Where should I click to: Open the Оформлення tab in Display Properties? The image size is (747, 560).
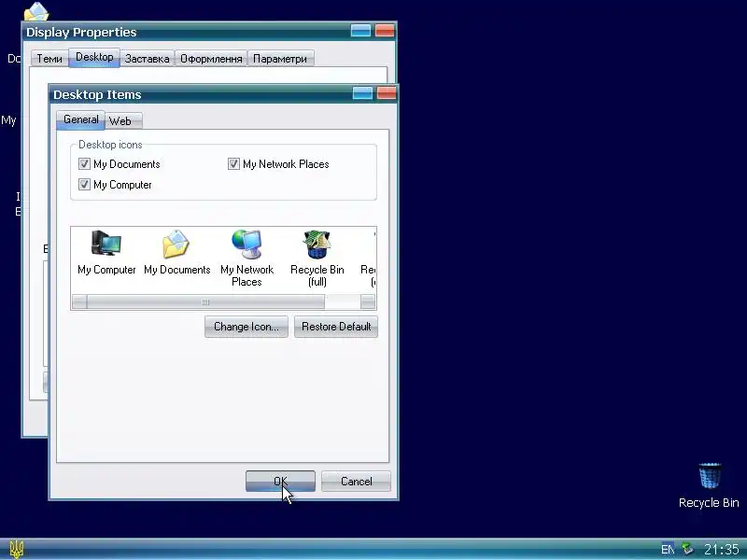click(x=211, y=59)
